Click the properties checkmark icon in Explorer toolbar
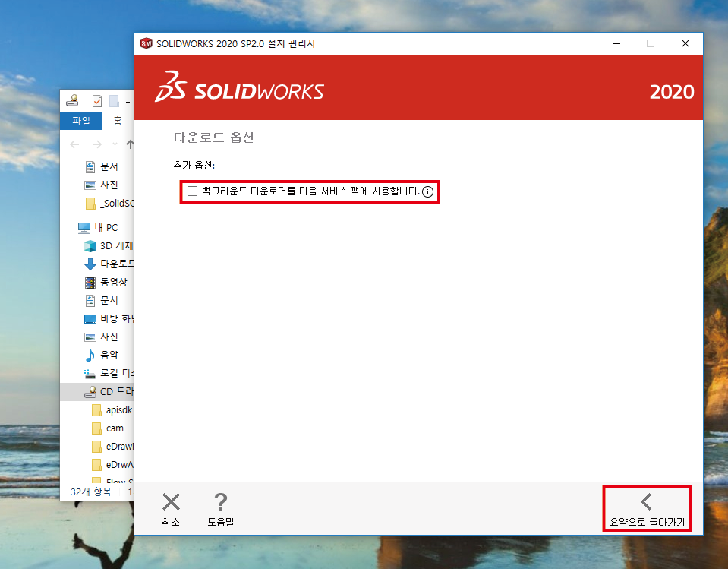Image resolution: width=728 pixels, height=569 pixels. click(97, 101)
